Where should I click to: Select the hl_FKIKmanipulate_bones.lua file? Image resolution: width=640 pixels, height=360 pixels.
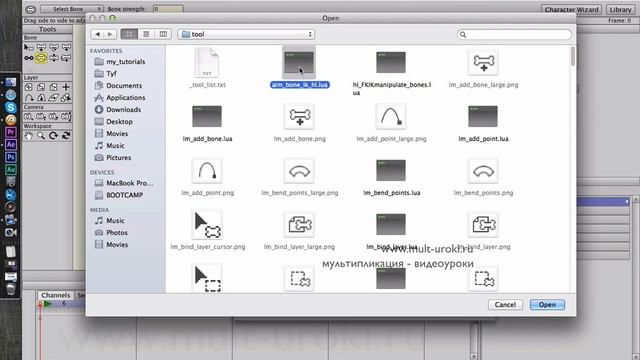coord(391,73)
